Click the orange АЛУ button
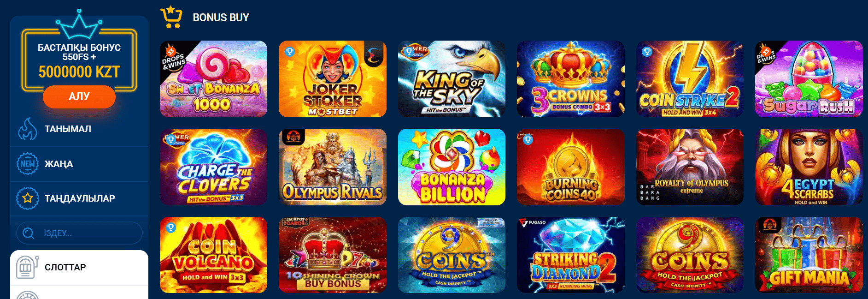The image size is (868, 299). (79, 96)
